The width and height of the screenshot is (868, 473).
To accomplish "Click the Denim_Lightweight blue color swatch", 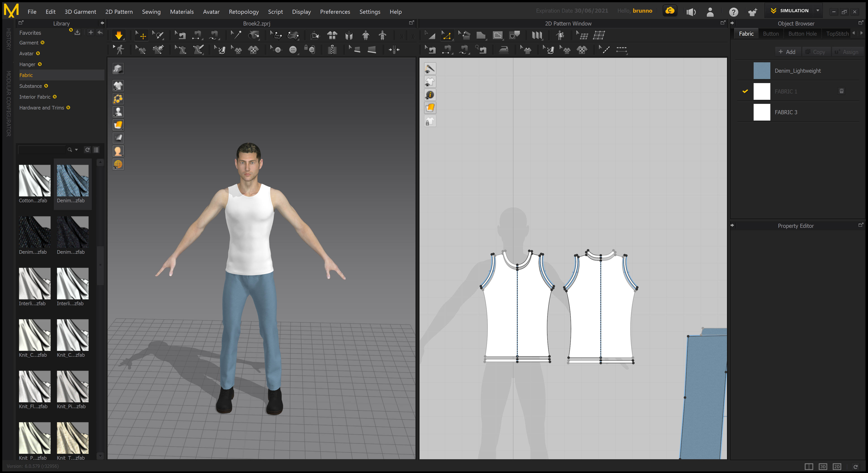I will (x=762, y=71).
